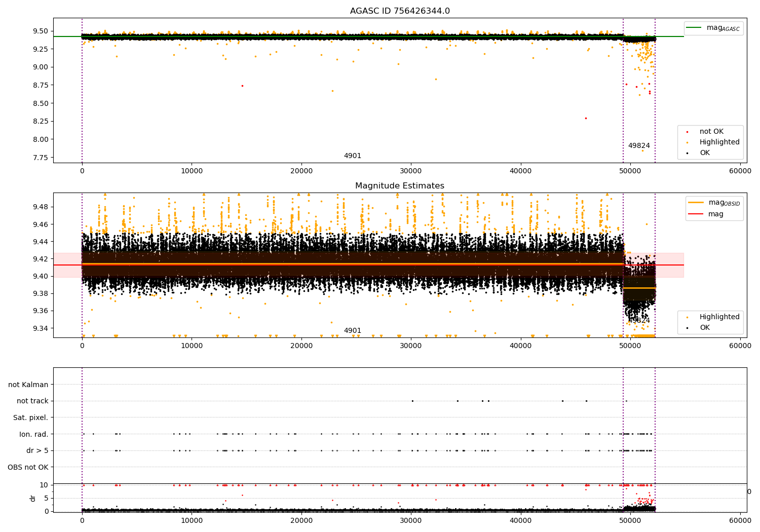Click the 49824 annotation in the AGASC ID plot
Viewport: 760px width, 532px height.
[x=639, y=146]
